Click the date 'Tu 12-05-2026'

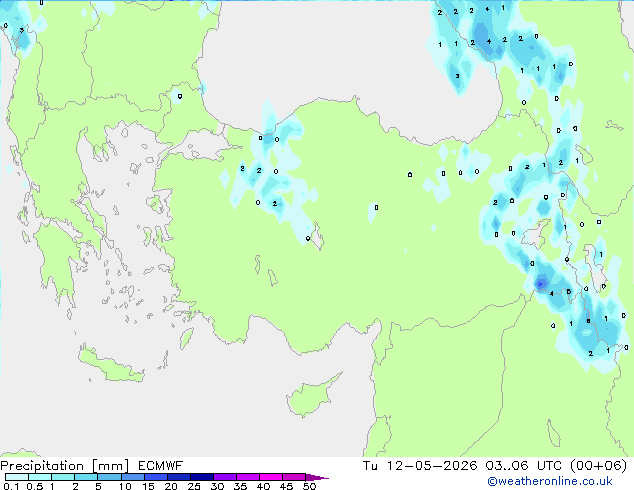tap(420, 466)
